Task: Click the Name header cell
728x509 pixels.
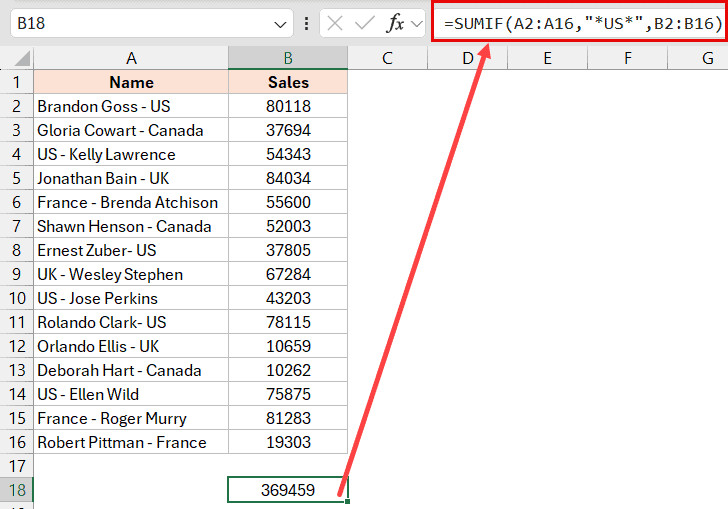Action: point(131,83)
